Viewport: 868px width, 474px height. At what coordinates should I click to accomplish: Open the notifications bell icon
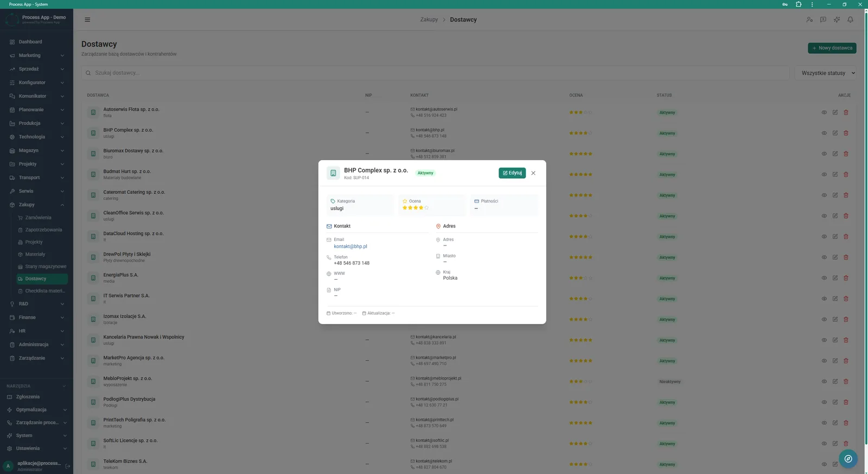pyautogui.click(x=850, y=20)
